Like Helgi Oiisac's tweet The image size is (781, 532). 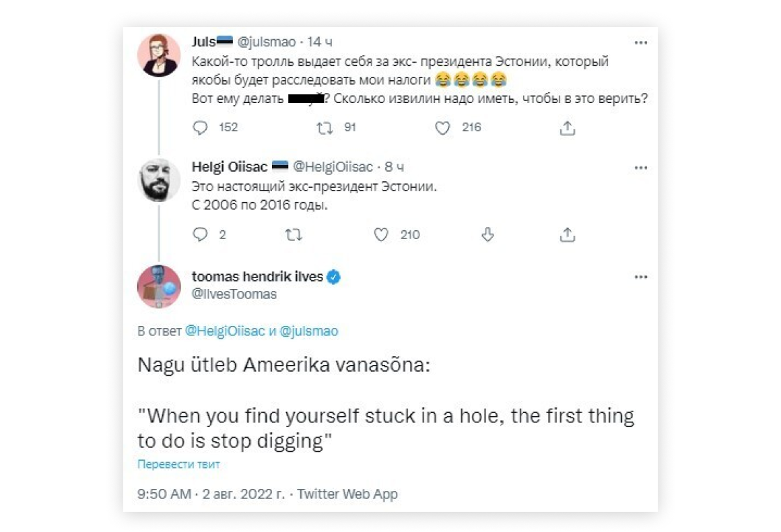382,234
